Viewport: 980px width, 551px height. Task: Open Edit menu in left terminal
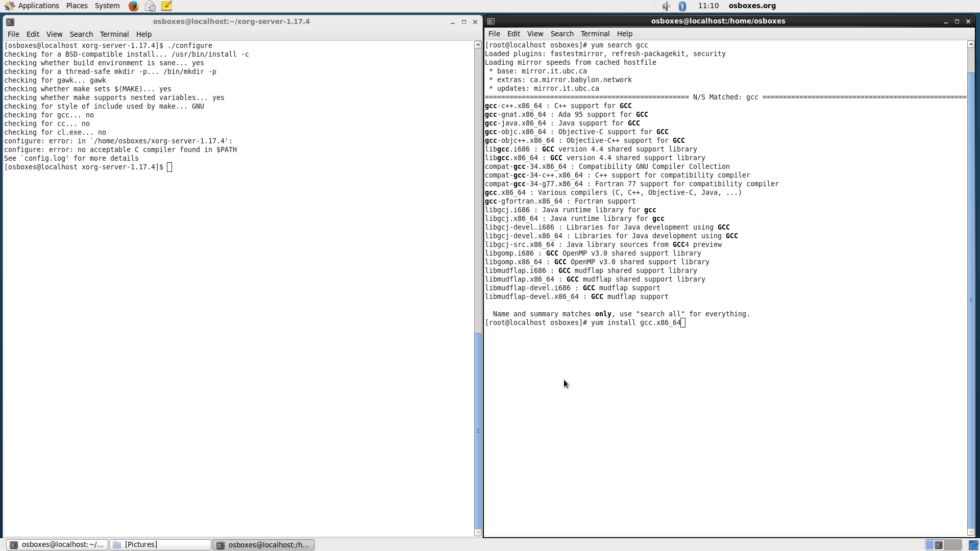pos(33,34)
